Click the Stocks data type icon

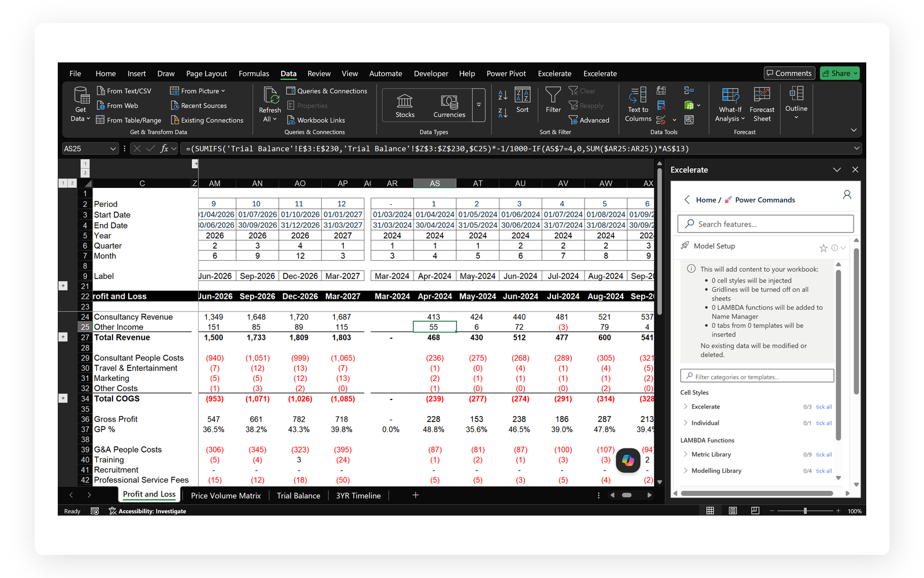coord(405,106)
